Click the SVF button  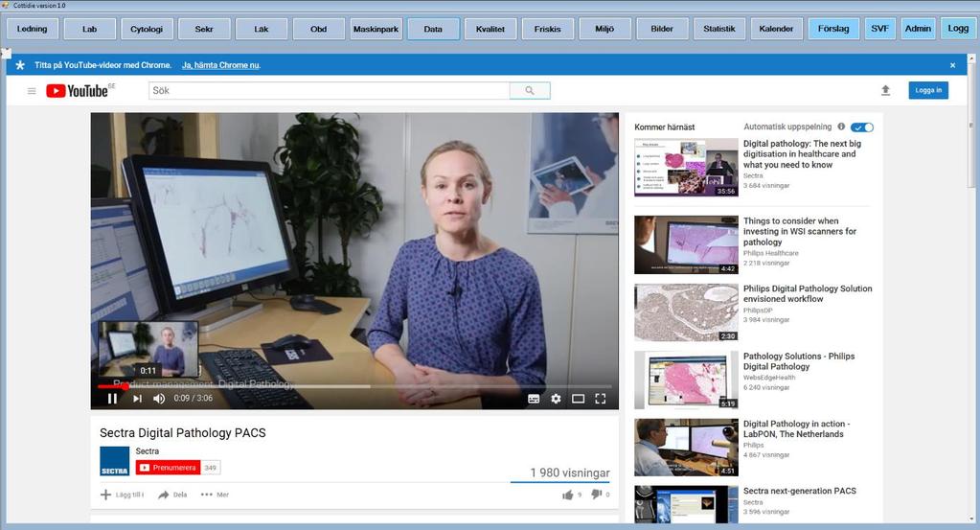point(879,29)
